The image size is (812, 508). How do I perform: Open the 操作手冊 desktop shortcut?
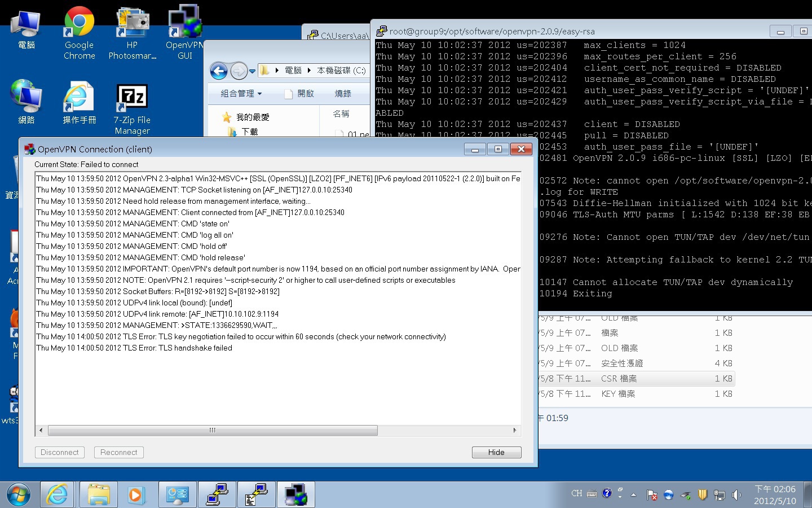79,102
